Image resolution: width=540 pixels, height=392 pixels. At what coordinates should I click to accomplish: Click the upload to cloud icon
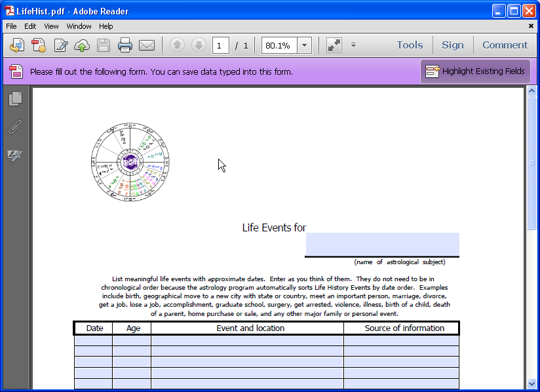[82, 45]
